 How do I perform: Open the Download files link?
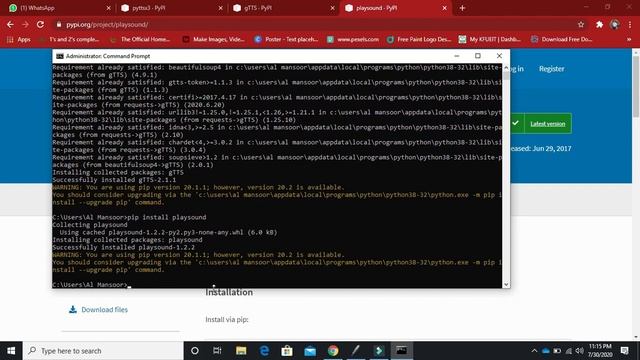pos(104,309)
